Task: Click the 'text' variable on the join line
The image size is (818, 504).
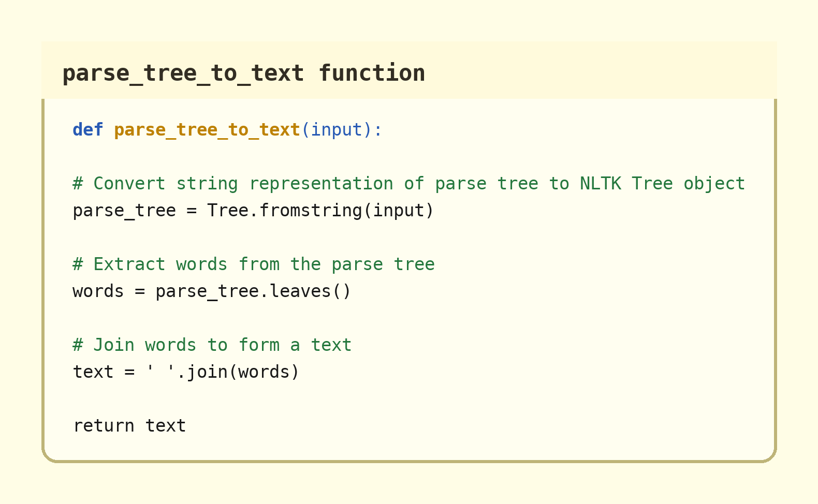Action: point(93,372)
